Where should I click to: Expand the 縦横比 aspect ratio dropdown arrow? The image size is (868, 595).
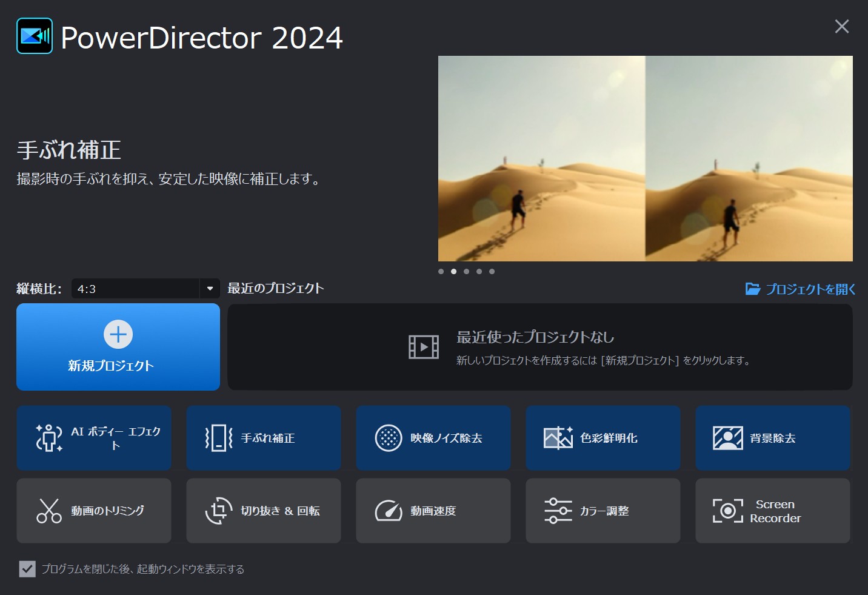point(210,289)
